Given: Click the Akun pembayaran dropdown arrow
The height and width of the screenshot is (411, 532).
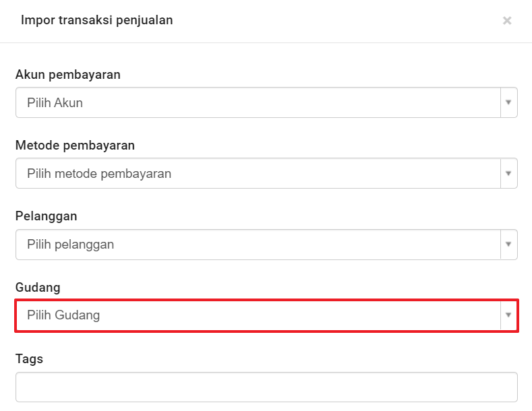Looking at the screenshot, I should (508, 102).
